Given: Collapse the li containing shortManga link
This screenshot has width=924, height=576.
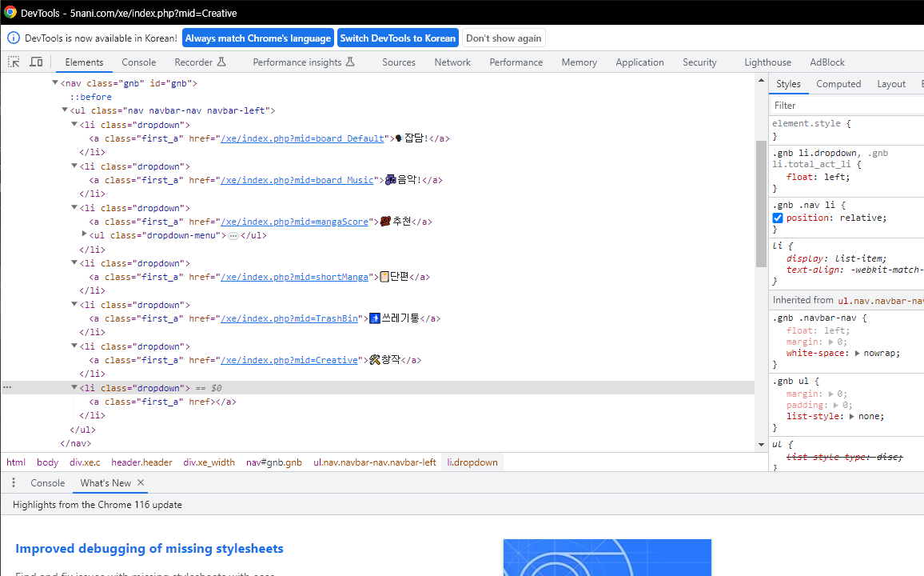Looking at the screenshot, I should (74, 263).
